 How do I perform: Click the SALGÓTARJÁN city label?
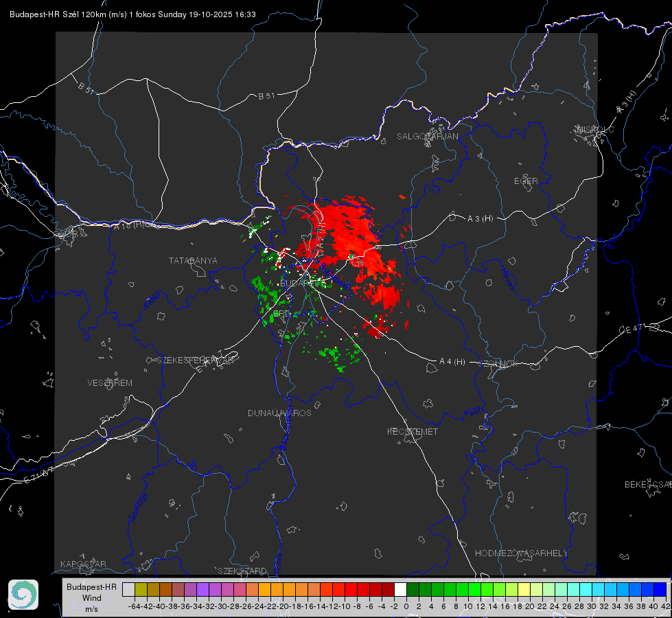(427, 137)
